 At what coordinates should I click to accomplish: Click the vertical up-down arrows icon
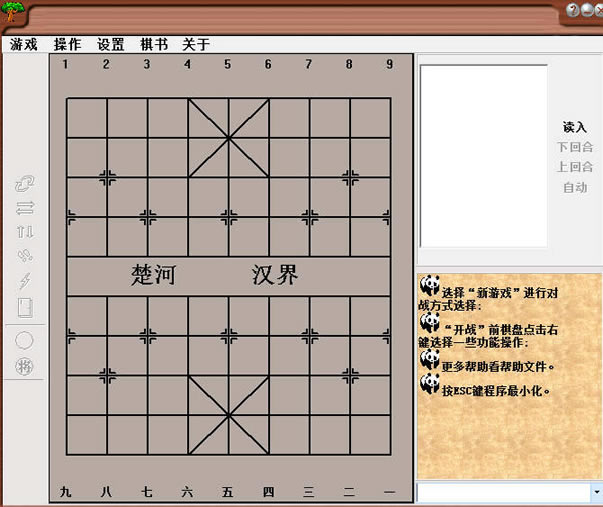(25, 232)
